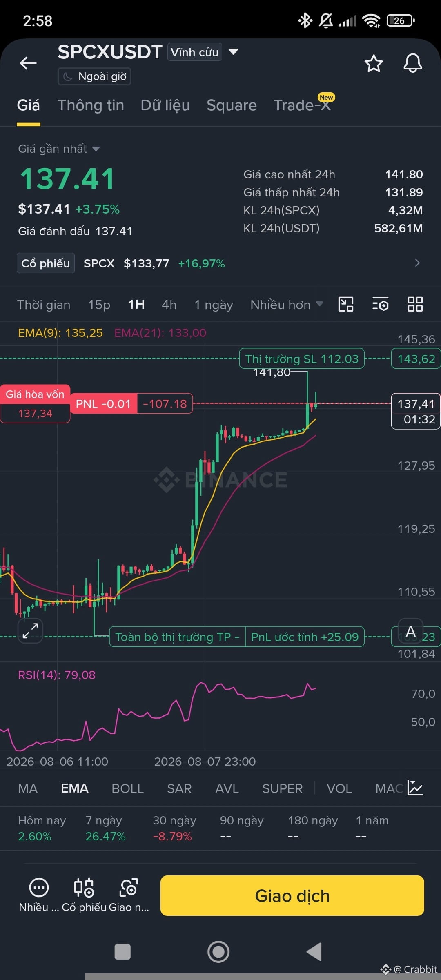Tap the 143,62 stop-loss price tag
441x980 pixels.
416,359
